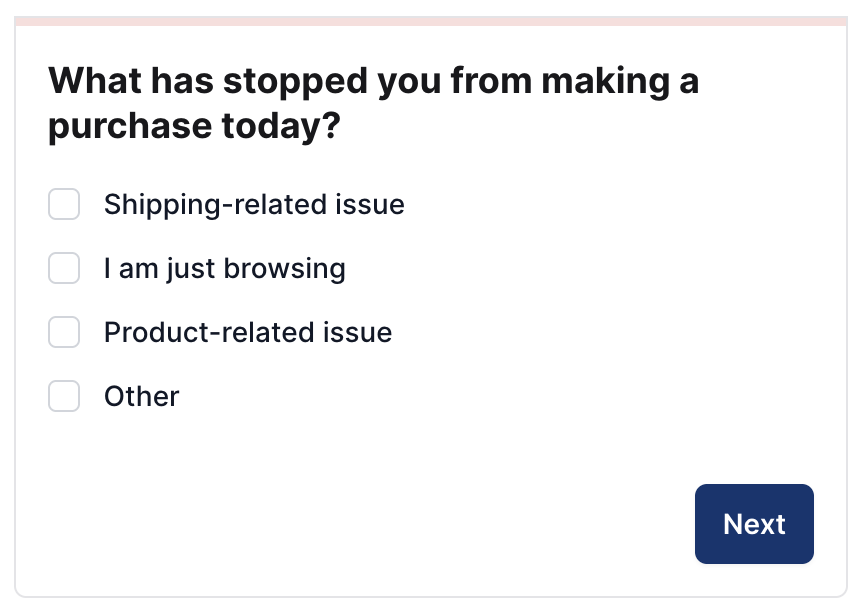Enable the Product-related issue checkbox
866x616 pixels.
click(x=64, y=332)
